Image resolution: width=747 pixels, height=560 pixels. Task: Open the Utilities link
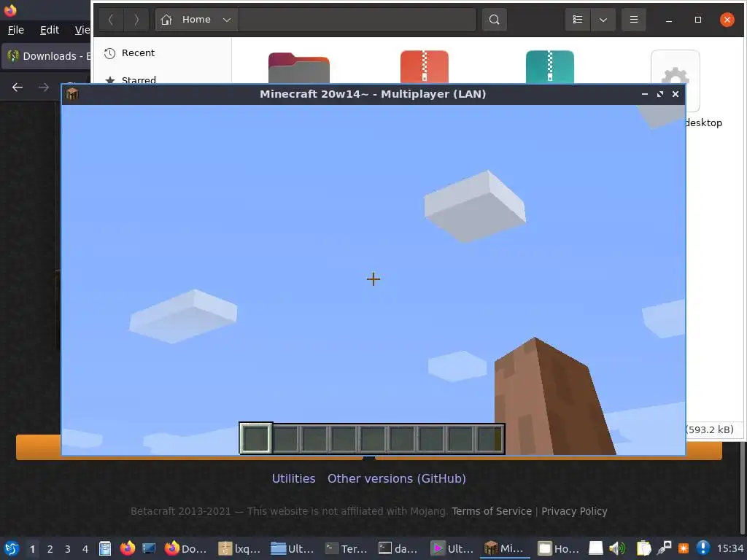293,478
